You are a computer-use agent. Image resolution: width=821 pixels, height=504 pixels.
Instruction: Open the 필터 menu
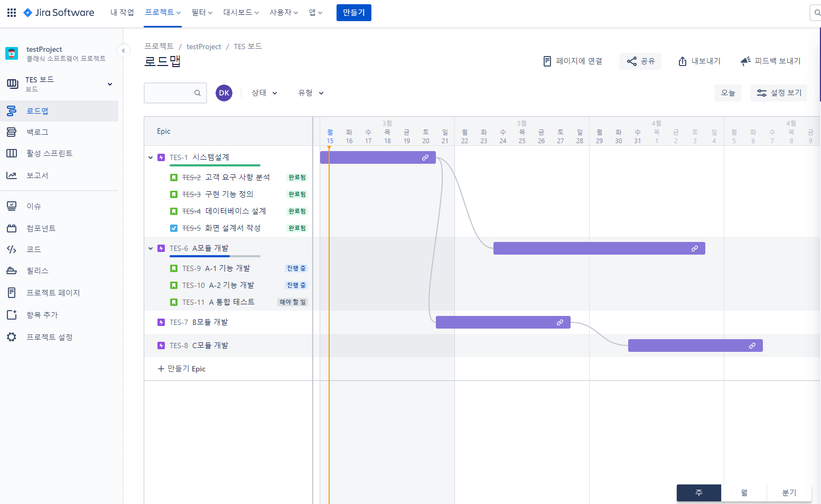[202, 12]
